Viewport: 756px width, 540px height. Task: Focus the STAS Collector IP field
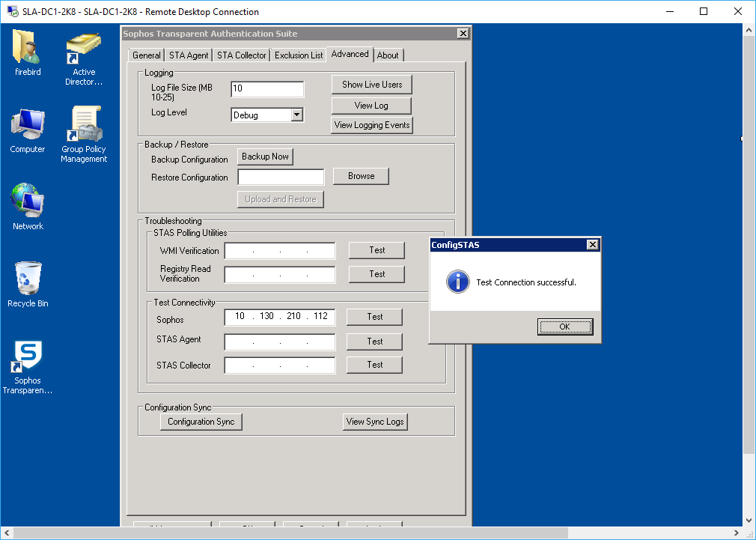(280, 365)
